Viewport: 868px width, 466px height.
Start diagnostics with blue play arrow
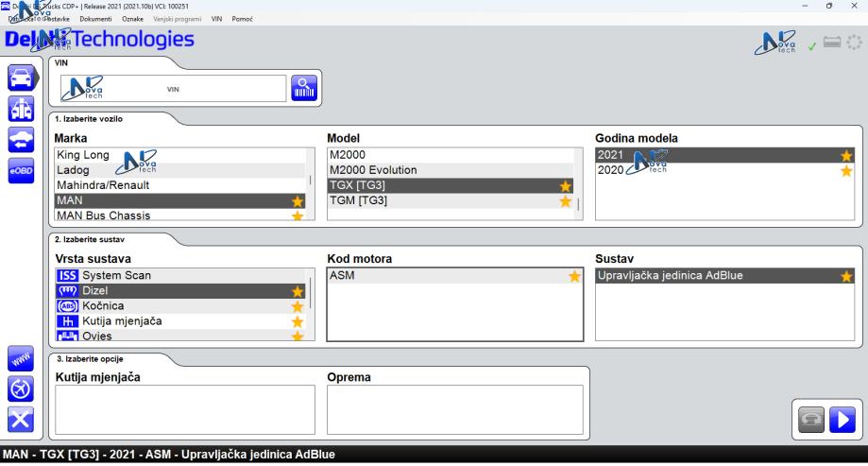coord(842,420)
